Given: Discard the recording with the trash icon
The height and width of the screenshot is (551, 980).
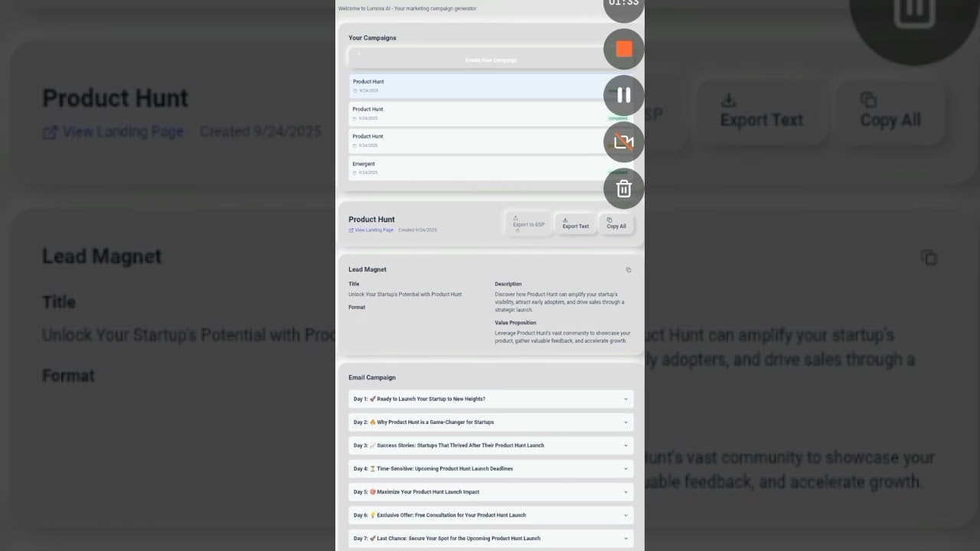Looking at the screenshot, I should [x=624, y=188].
